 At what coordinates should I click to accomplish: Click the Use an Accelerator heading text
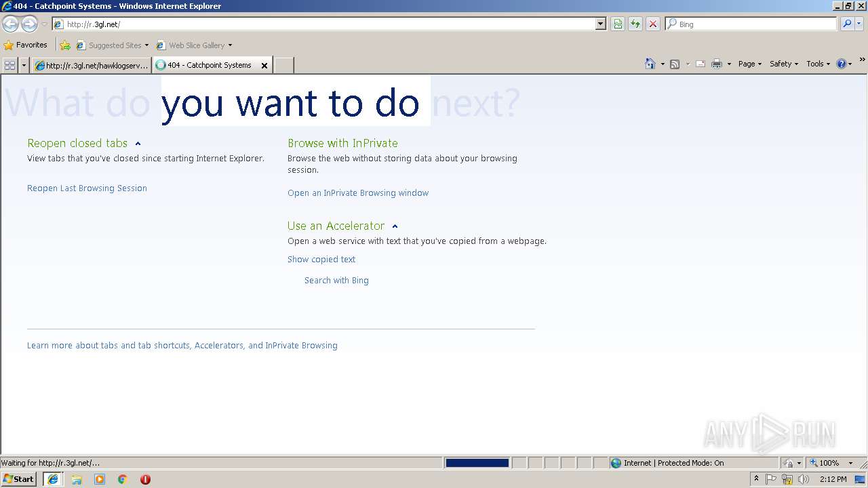coord(336,226)
